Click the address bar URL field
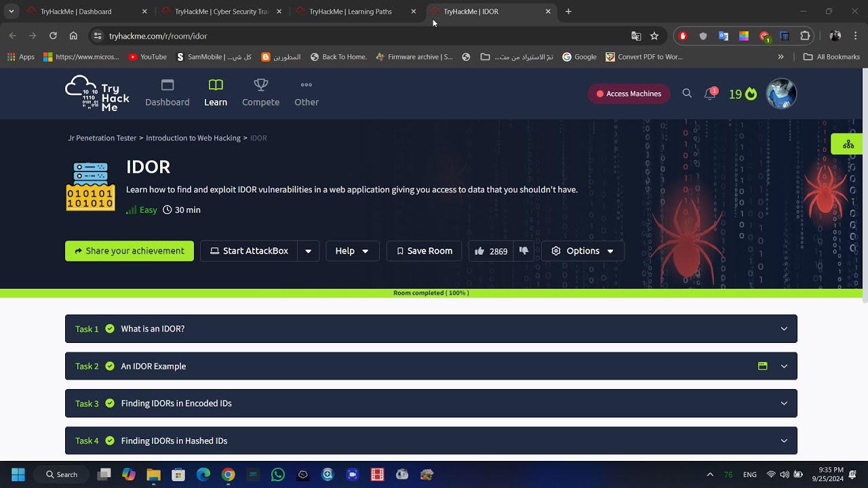 point(366,36)
